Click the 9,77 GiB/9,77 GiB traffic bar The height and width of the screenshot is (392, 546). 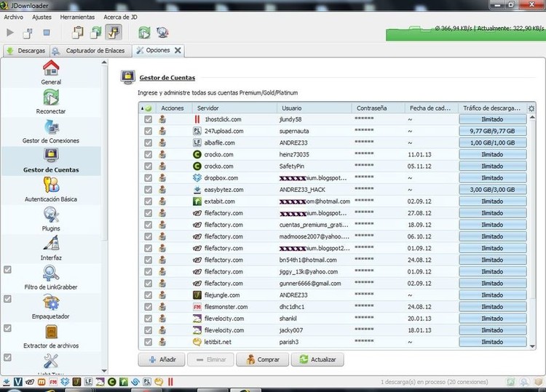click(x=492, y=131)
